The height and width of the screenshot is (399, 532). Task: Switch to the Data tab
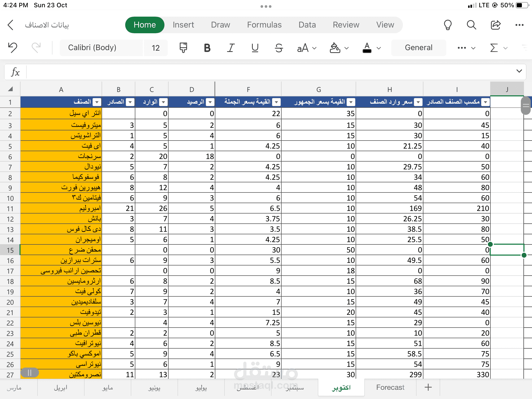click(307, 25)
